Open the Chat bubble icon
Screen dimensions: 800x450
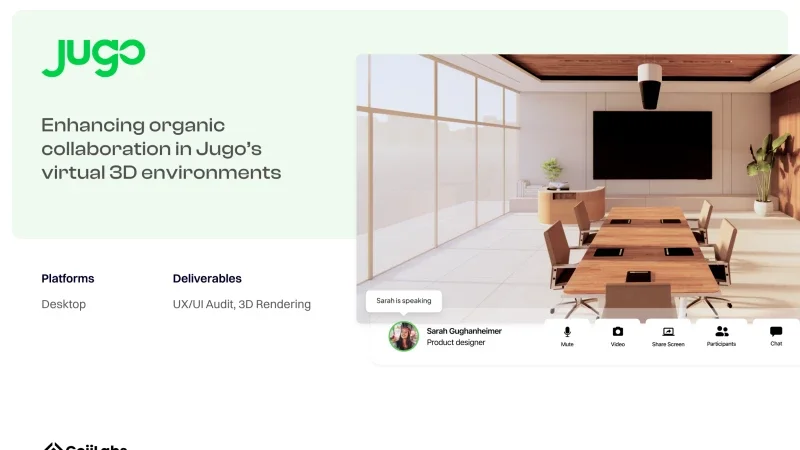tap(776, 332)
